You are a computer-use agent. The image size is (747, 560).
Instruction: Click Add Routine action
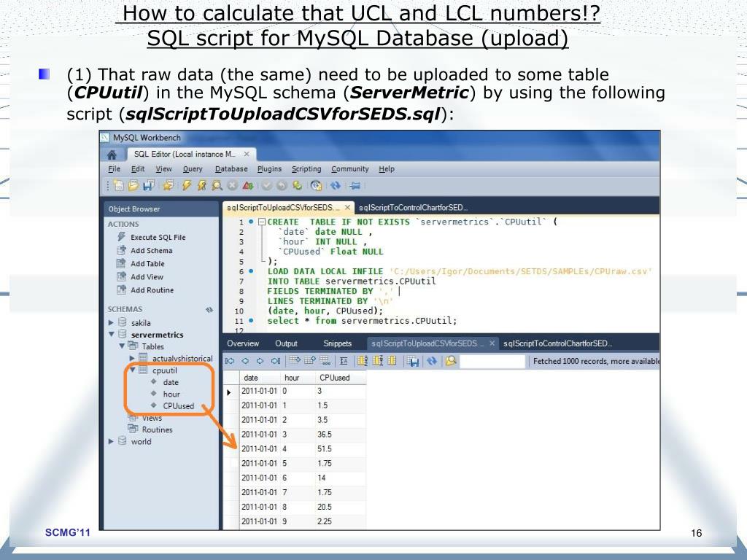pyautogui.click(x=145, y=290)
